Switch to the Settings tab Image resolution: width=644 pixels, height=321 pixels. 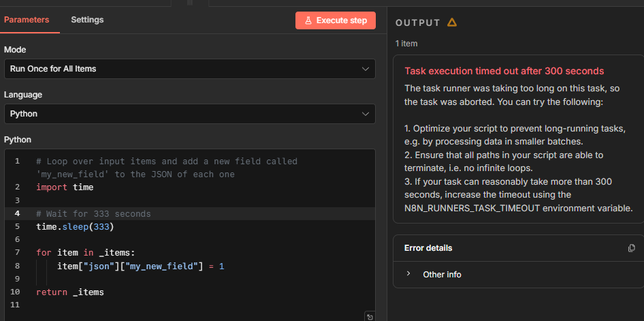[x=87, y=20]
